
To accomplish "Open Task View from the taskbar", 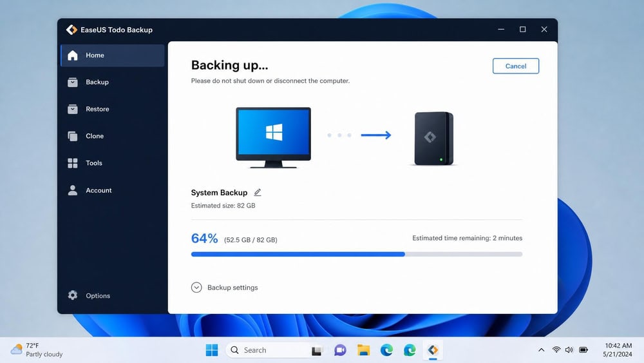I will (x=317, y=350).
